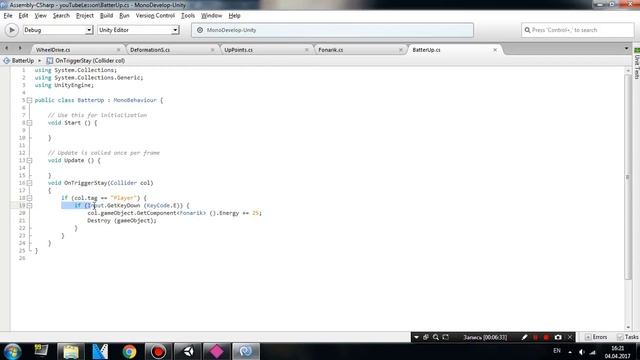Open the Windows Start menu
Image resolution: width=640 pixels, height=360 pixels.
[x=12, y=351]
